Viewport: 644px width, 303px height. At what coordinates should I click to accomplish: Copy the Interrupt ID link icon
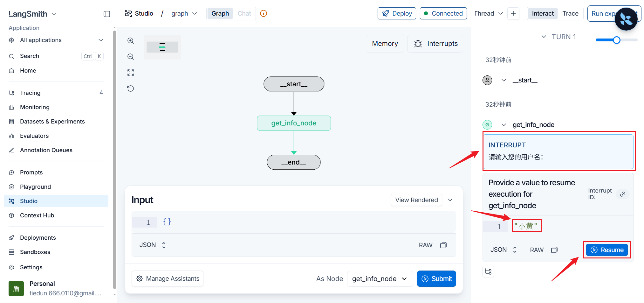(623, 194)
